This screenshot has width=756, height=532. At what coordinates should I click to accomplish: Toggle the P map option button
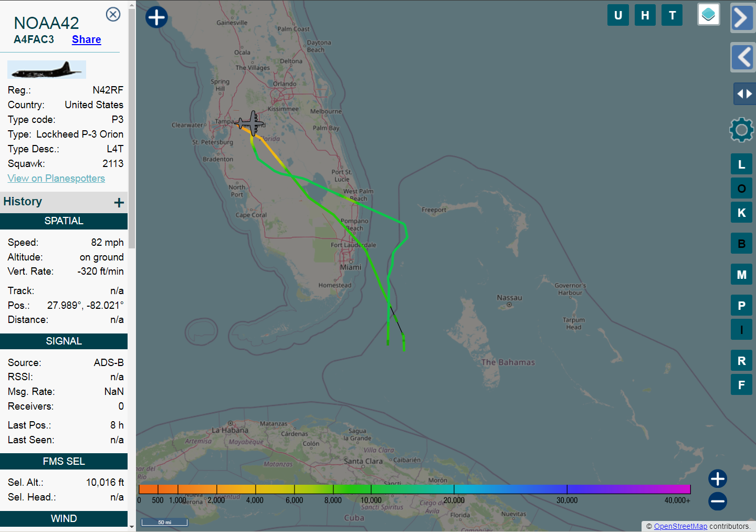[x=741, y=306]
